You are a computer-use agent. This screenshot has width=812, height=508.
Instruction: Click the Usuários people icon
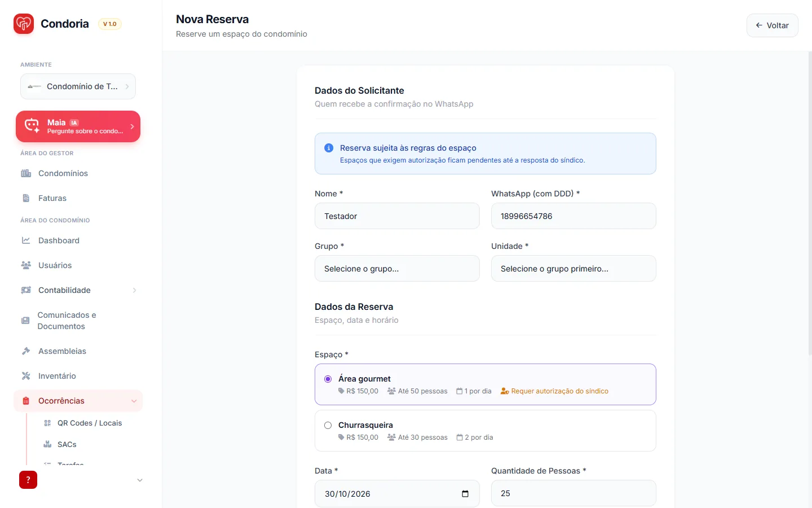point(26,265)
